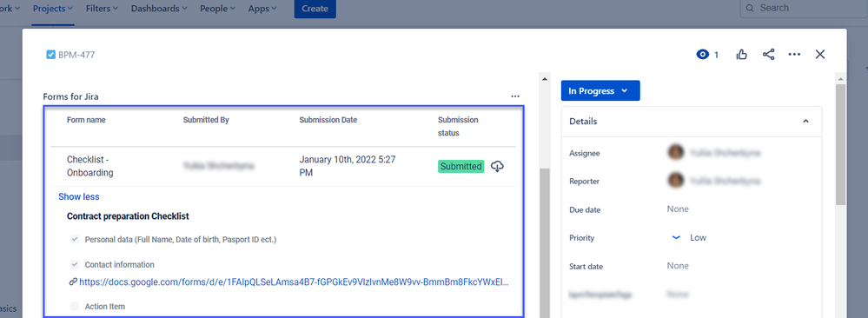Click into the Search field
868x318 pixels.
pos(804,9)
